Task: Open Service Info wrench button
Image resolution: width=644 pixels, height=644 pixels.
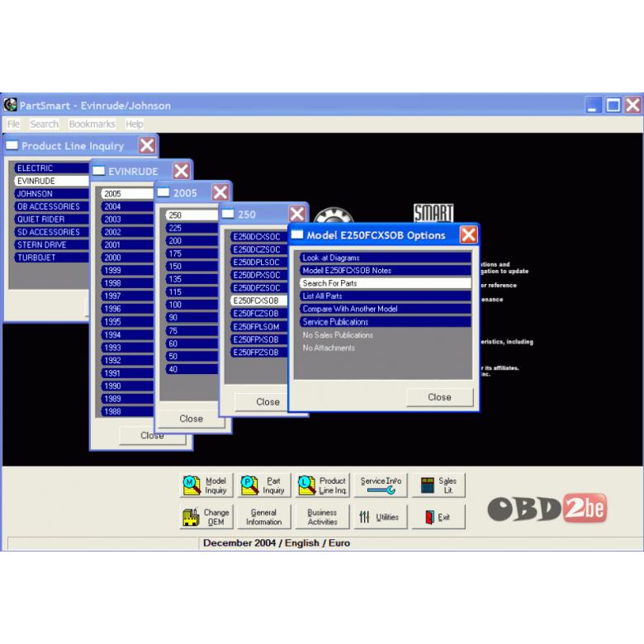Action: [381, 485]
